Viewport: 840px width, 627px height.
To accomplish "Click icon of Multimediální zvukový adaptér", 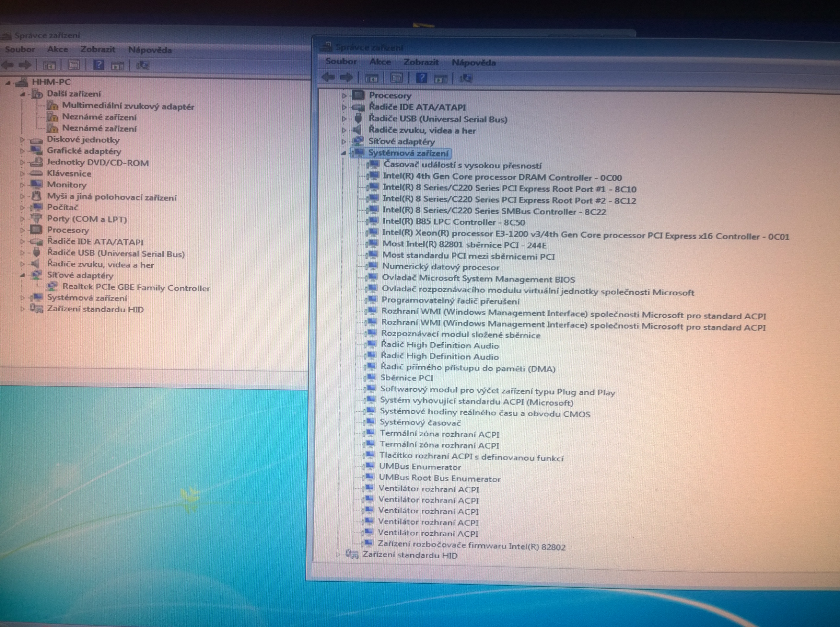I will coord(52,105).
